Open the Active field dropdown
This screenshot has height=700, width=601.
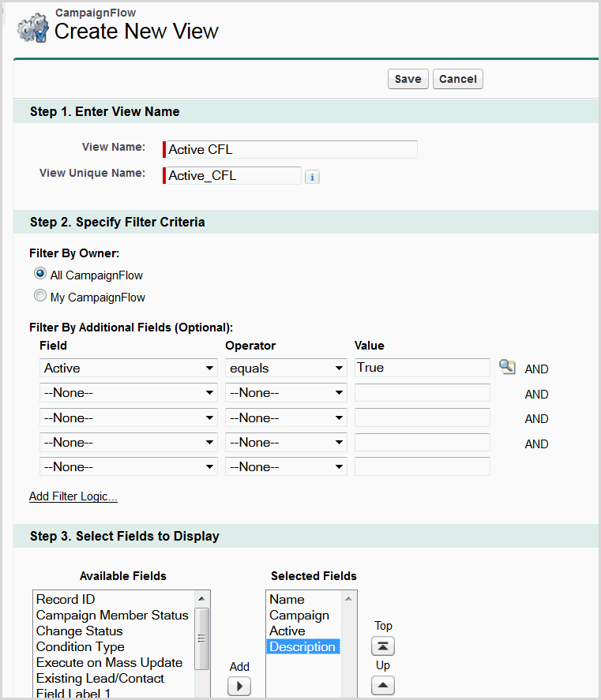[129, 369]
